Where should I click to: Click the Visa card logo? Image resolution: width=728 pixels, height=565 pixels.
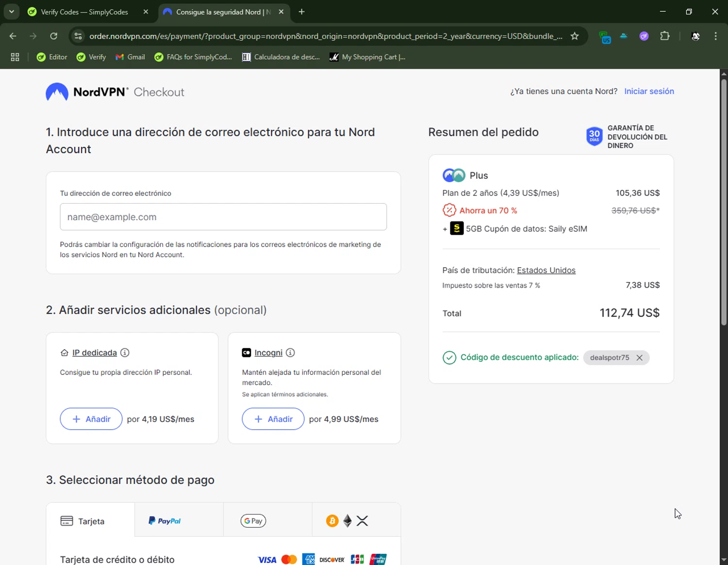coord(267,560)
